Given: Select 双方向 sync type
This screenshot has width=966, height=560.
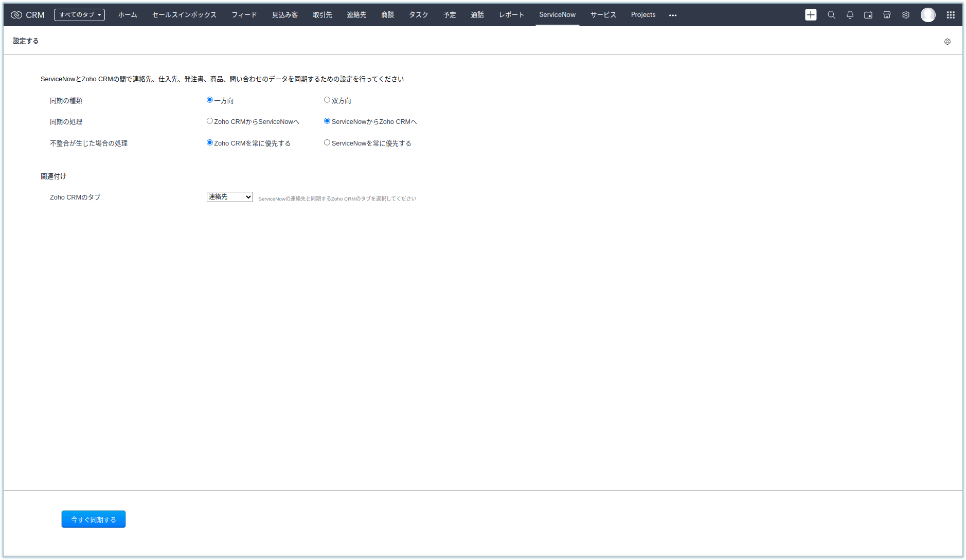Looking at the screenshot, I should [327, 100].
